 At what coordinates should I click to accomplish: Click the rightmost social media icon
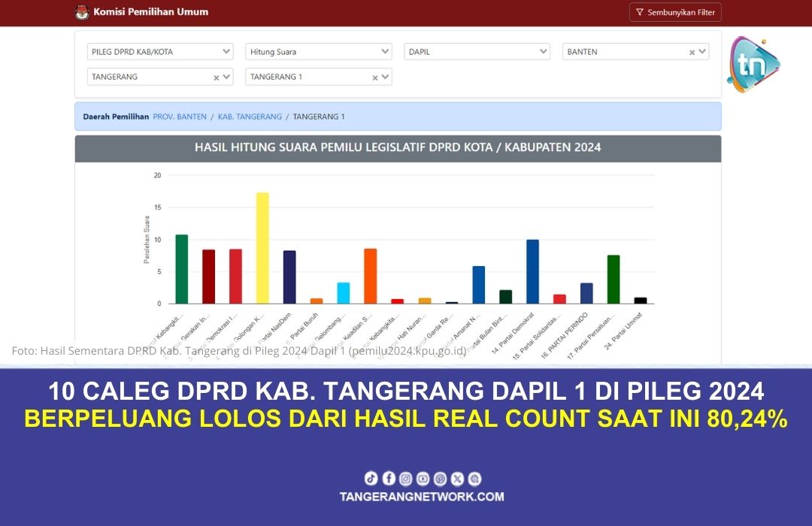pos(474,477)
